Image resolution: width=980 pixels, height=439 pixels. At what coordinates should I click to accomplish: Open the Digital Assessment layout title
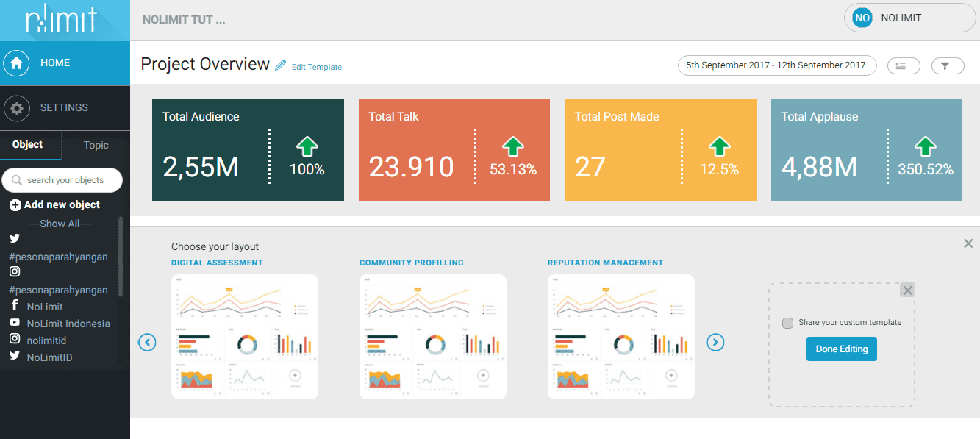(217, 263)
